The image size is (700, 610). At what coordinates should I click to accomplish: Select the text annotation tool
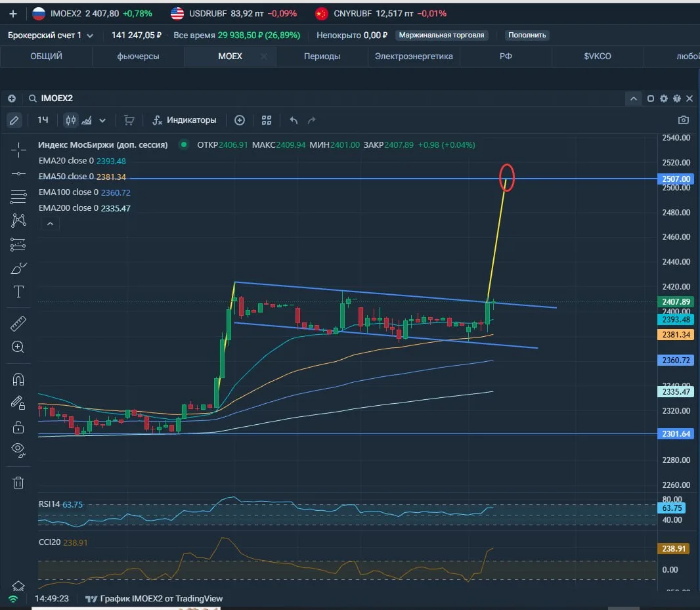[18, 292]
